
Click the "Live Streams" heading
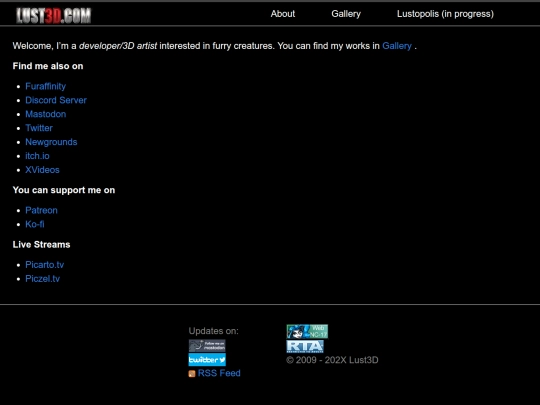click(41, 245)
